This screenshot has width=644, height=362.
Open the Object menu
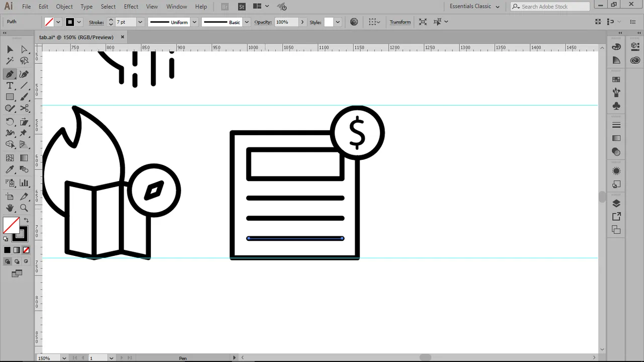click(x=64, y=7)
